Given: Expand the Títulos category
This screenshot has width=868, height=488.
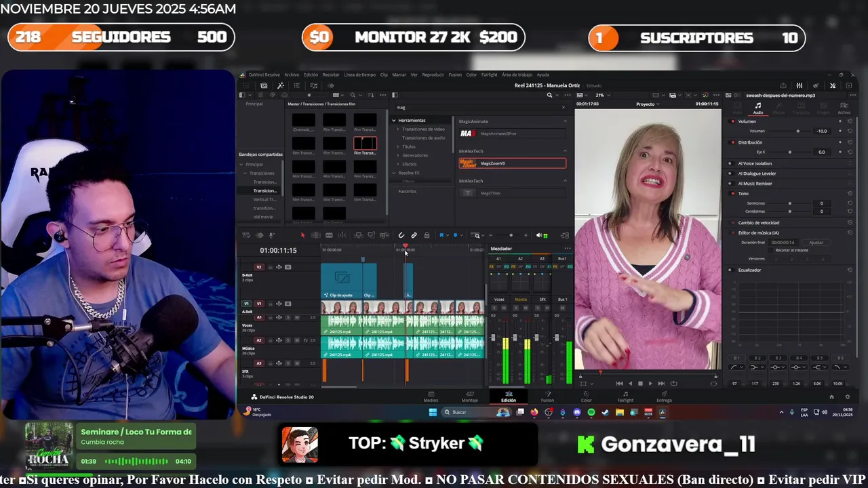Looking at the screenshot, I should [x=399, y=146].
